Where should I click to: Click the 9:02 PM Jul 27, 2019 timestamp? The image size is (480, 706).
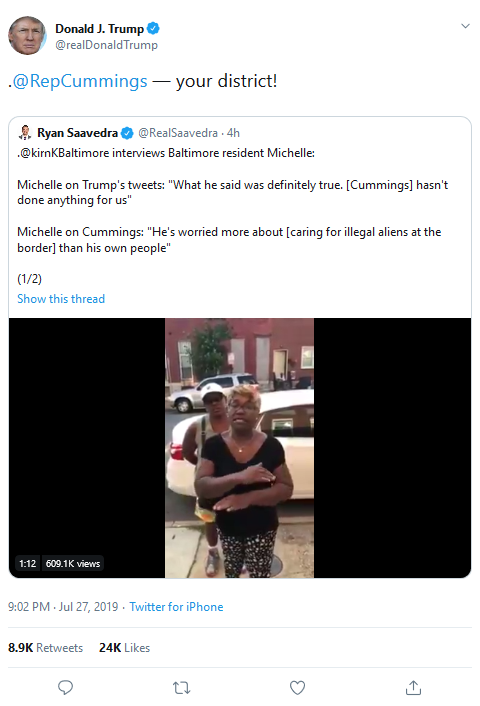(x=63, y=606)
